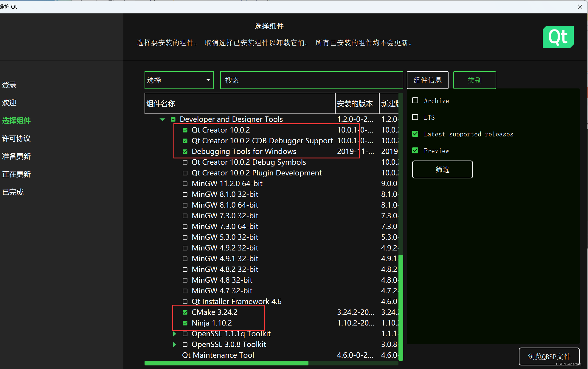Viewport: 588px width, 369px height.
Task: Collapse Developer and Designer Tools tree
Action: [162, 119]
